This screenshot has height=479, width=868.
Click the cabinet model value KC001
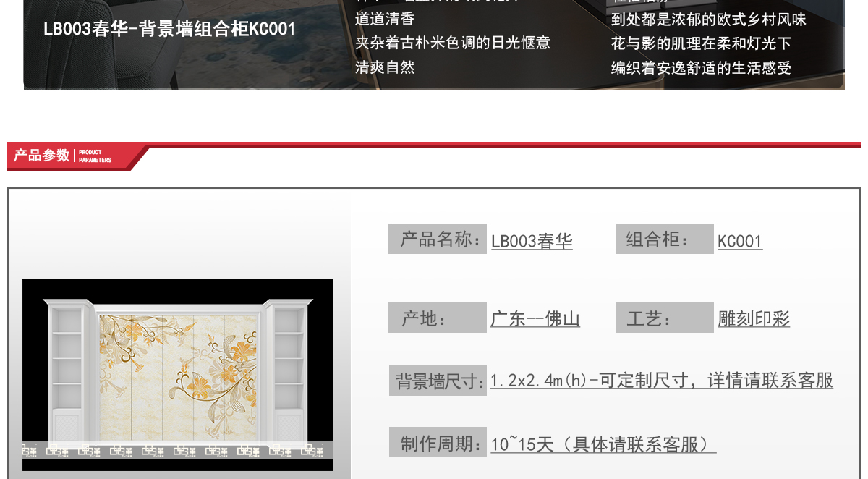coord(740,242)
